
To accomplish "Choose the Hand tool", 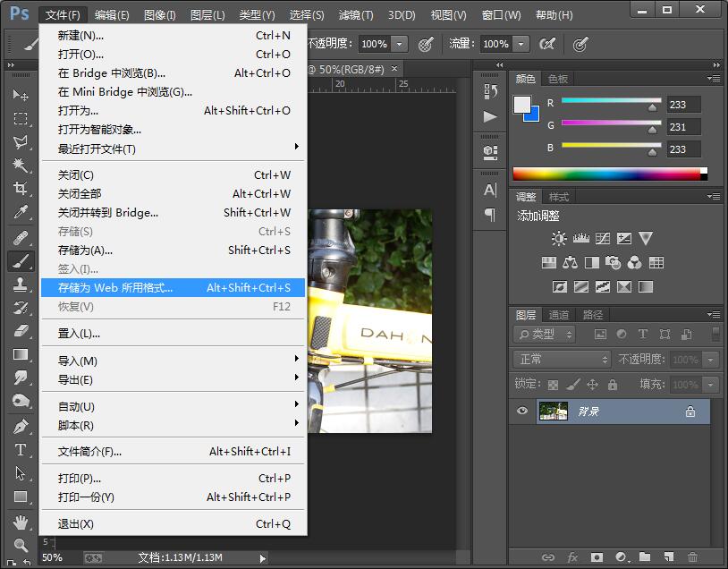I will [x=21, y=522].
